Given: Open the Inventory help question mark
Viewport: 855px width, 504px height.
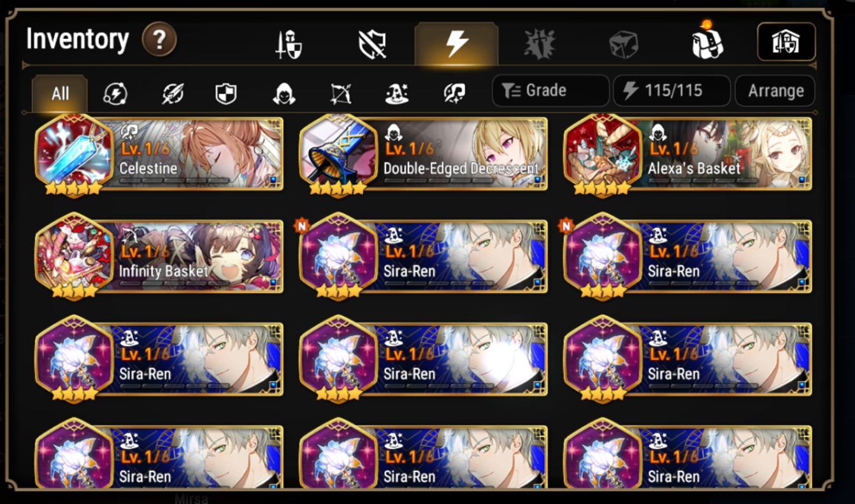Looking at the screenshot, I should (159, 40).
